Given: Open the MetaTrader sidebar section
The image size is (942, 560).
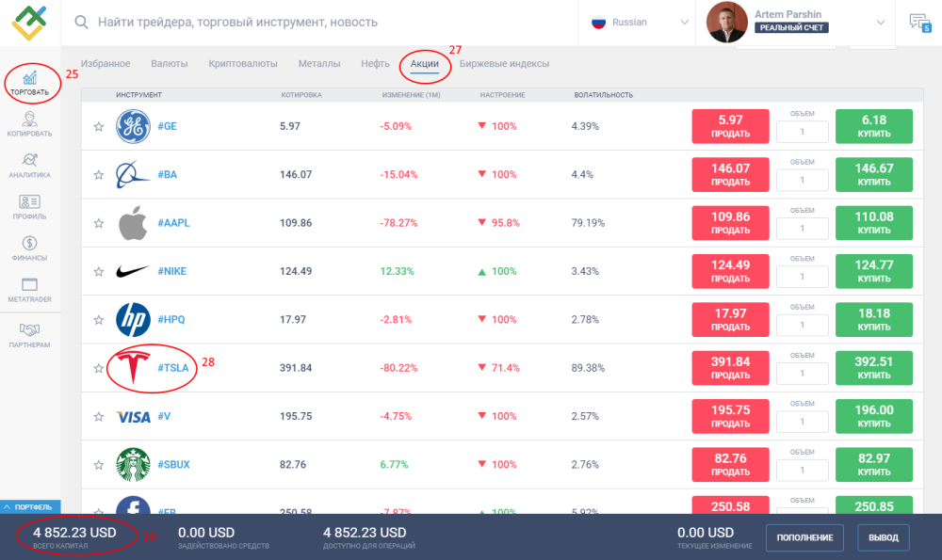Looking at the screenshot, I should [29, 290].
